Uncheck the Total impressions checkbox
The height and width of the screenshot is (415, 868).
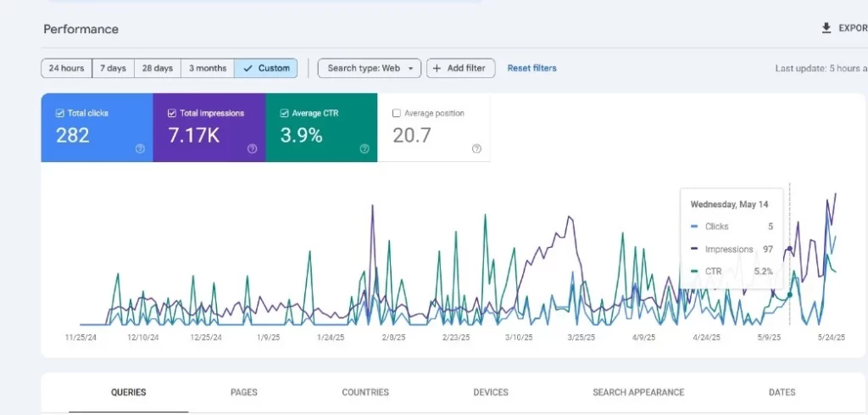click(x=172, y=113)
